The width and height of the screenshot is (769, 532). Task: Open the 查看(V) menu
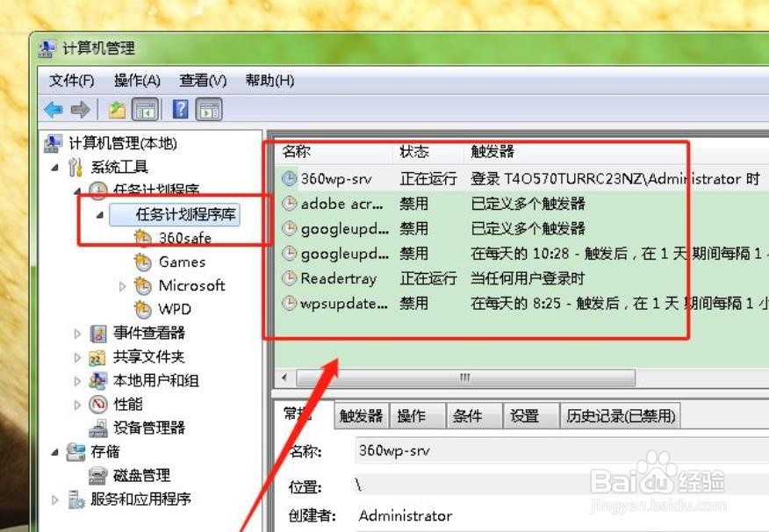pyautogui.click(x=201, y=80)
